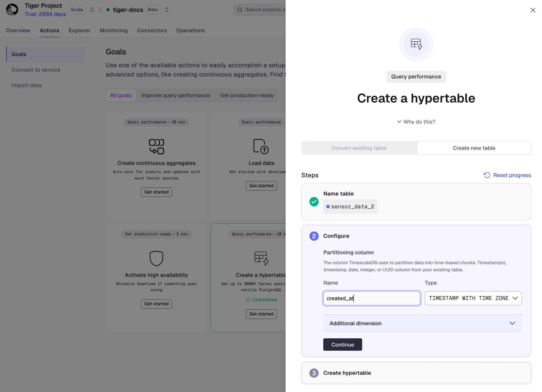Click Get started under Load data
Viewport: 542px width, 392px height.
point(261,186)
